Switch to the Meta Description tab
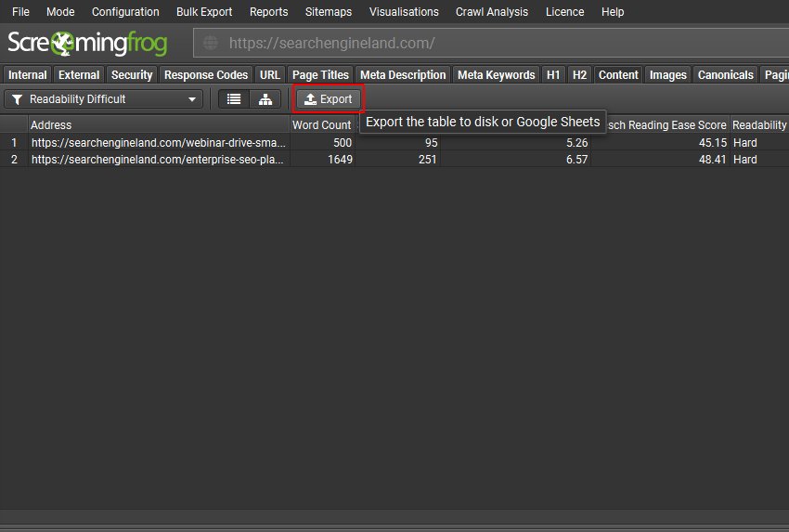This screenshot has width=789, height=532. tap(403, 74)
